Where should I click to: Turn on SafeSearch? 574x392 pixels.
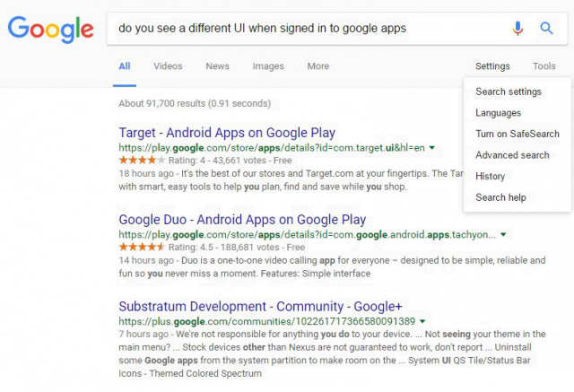pos(517,134)
